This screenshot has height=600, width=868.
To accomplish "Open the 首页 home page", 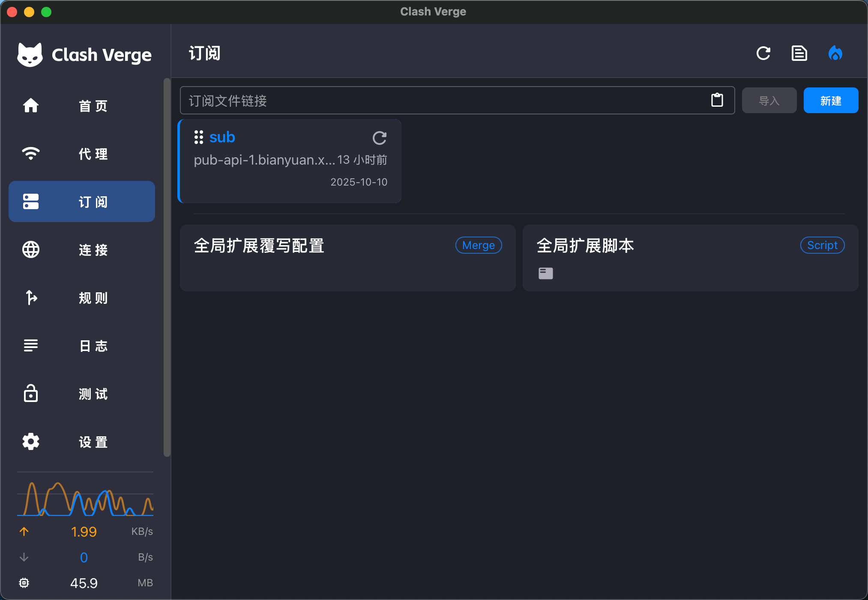I will pyautogui.click(x=81, y=105).
